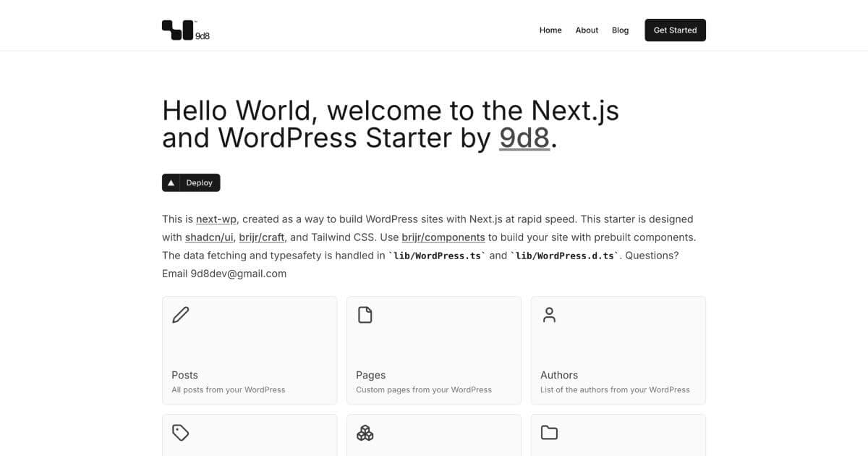This screenshot has width=868, height=456.
Task: Click the document icon on the Pages card
Action: tap(364, 314)
